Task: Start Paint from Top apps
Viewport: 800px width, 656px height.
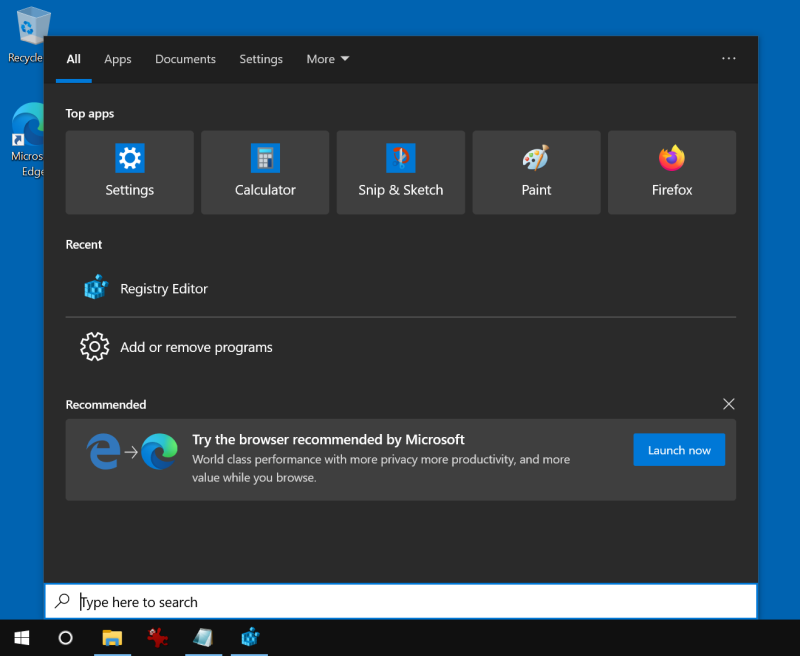Action: point(536,172)
